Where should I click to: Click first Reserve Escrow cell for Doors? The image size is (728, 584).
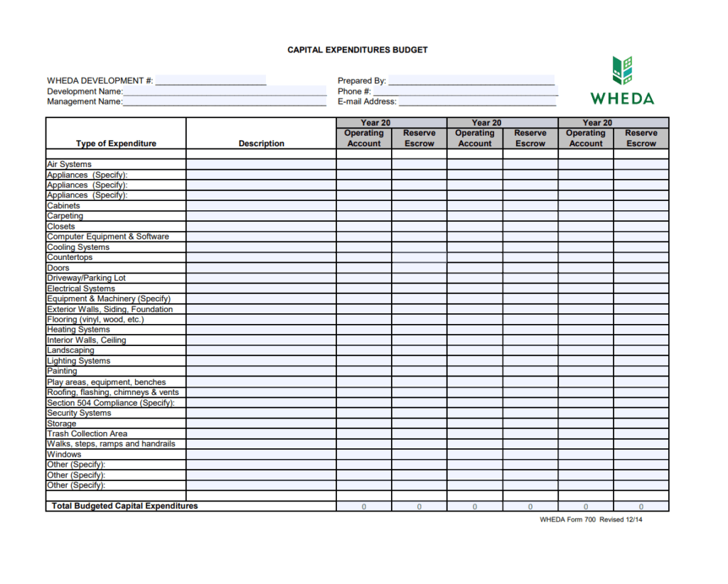(419, 268)
